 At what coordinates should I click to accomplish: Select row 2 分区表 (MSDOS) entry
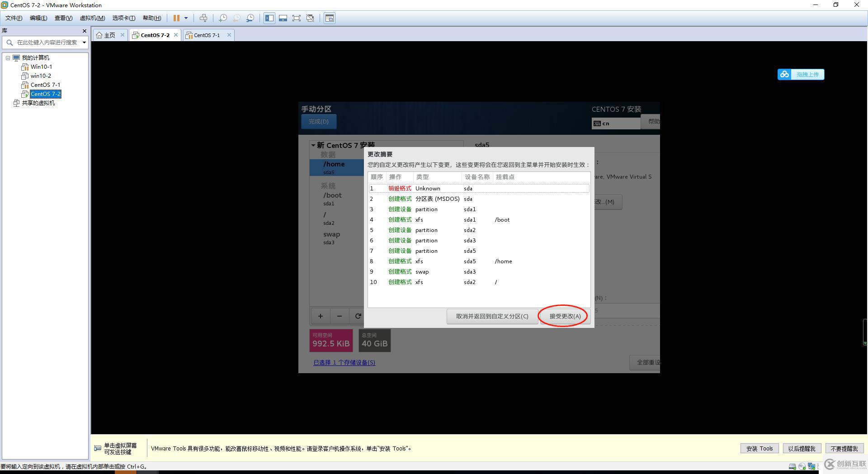pos(479,199)
